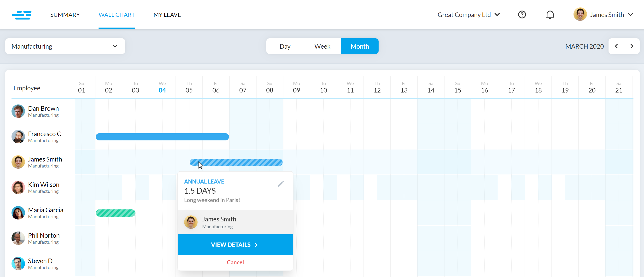The image size is (644, 277).
Task: Open the help question mark icon
Action: (522, 15)
